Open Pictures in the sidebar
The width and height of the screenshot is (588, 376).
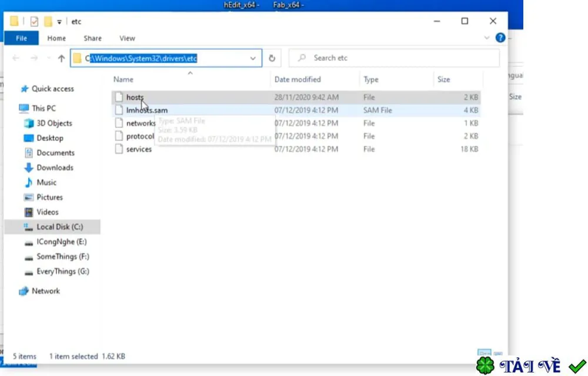tap(49, 197)
